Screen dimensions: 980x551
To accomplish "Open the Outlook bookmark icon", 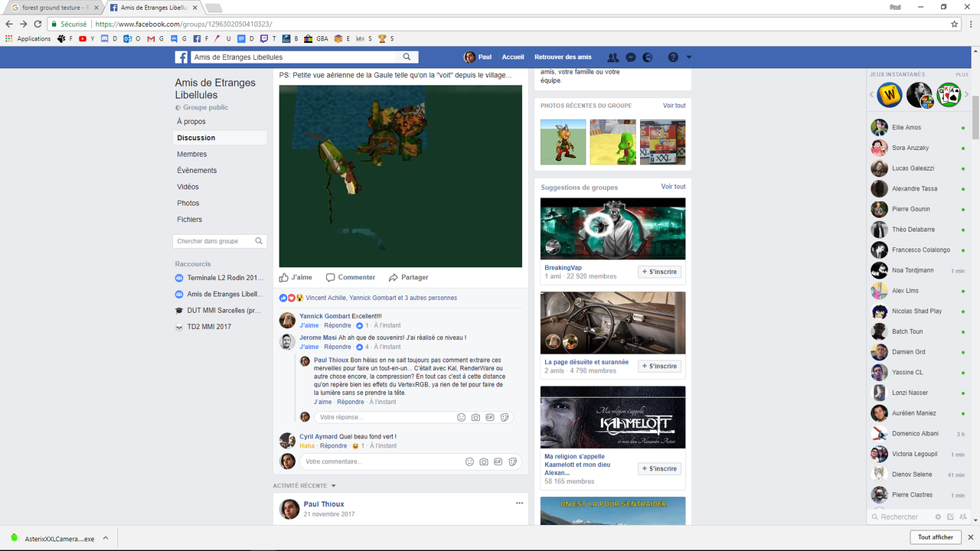I will (128, 38).
